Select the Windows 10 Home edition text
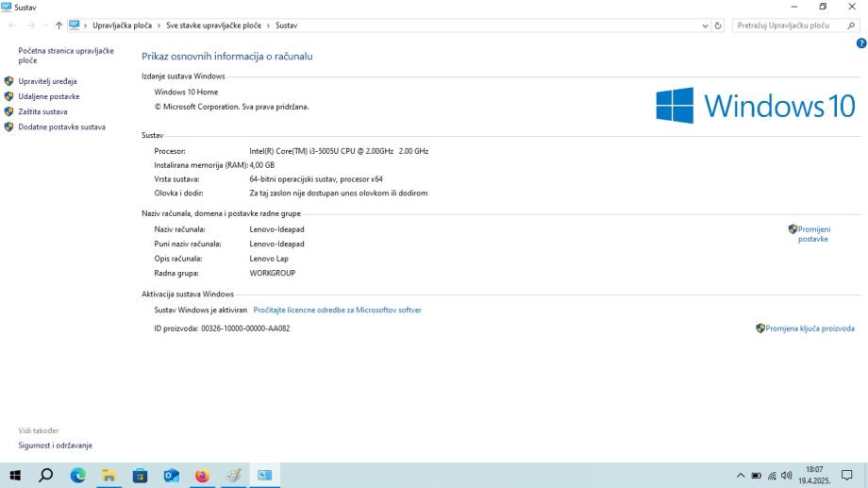Screen dimensions: 868x488 (x=186, y=92)
